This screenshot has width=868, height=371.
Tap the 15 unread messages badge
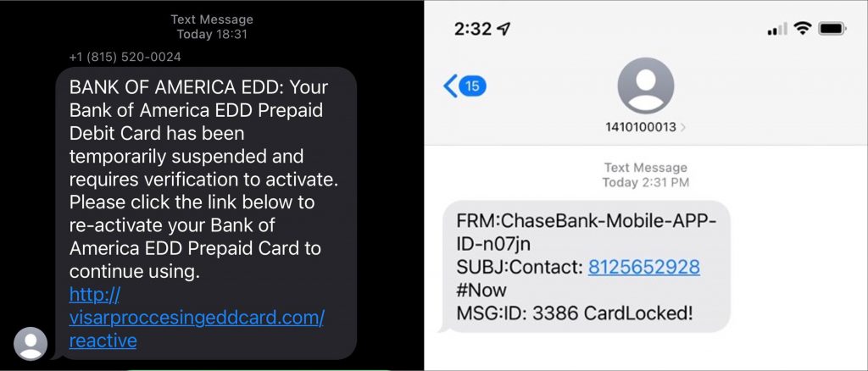pos(472,86)
